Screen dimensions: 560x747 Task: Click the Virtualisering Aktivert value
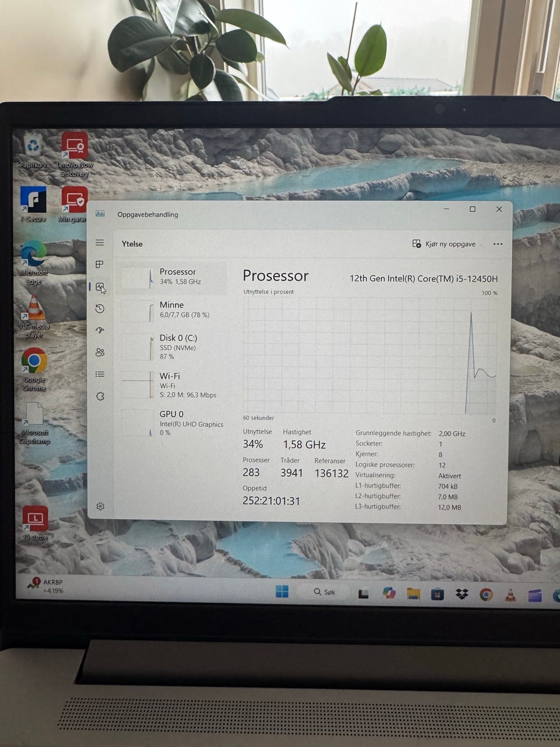tap(449, 476)
